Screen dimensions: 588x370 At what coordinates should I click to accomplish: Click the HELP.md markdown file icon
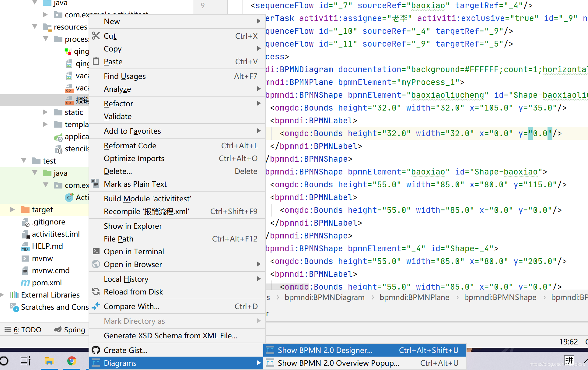click(x=25, y=246)
